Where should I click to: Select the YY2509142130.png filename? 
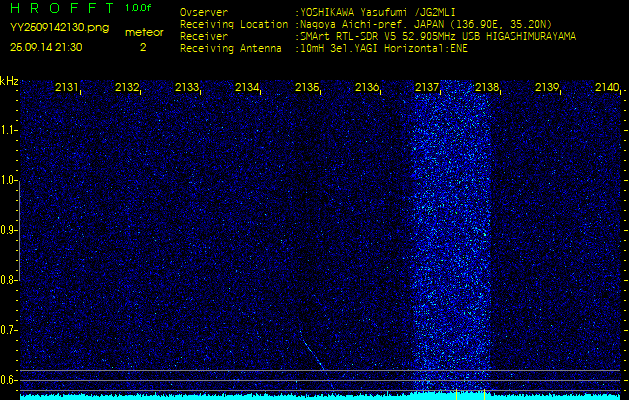pos(59,28)
